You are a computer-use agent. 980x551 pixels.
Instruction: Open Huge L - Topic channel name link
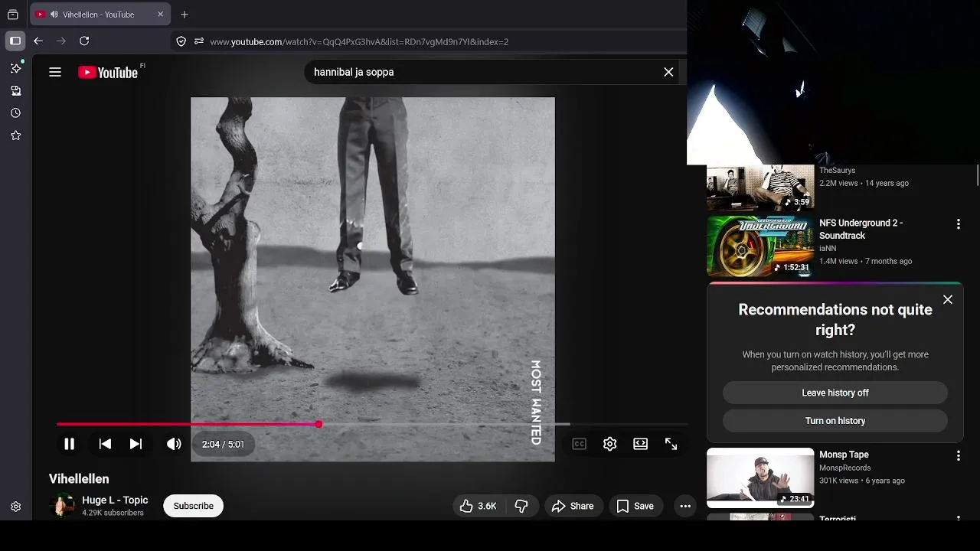[x=115, y=500]
